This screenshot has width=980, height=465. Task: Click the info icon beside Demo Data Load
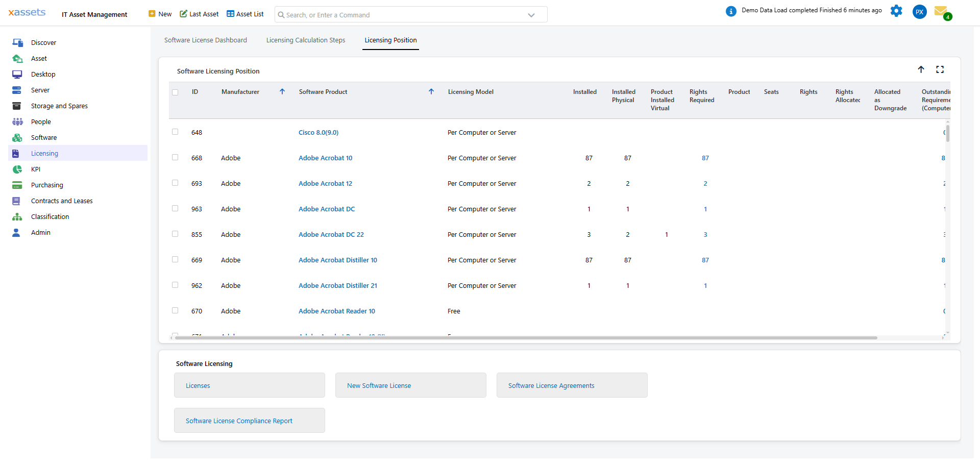point(731,11)
